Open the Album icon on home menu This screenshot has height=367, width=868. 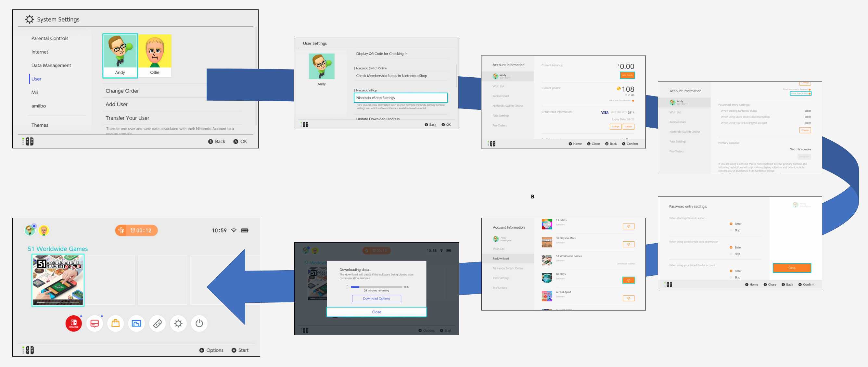[136, 323]
